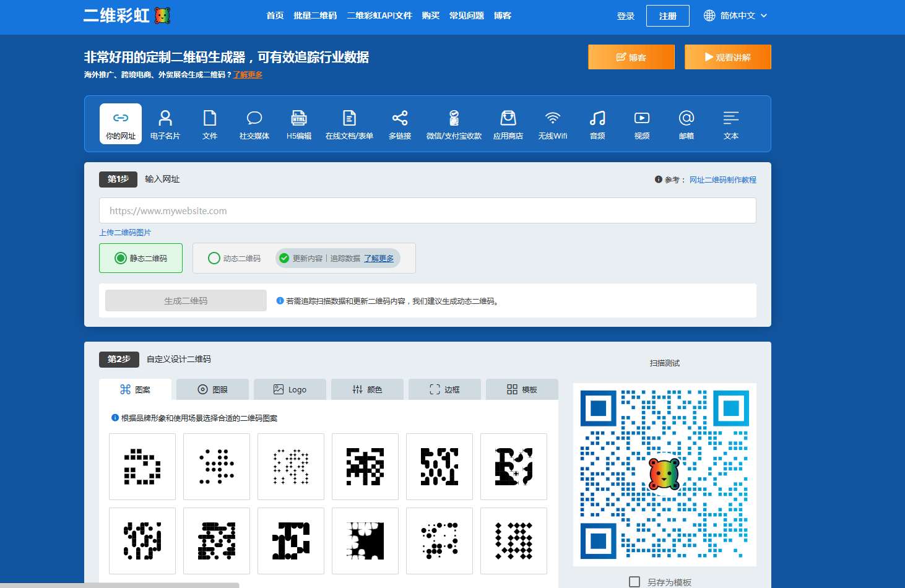The height and width of the screenshot is (588, 905).
Task: Select the 邮箱 email QR type
Action: tap(686, 124)
